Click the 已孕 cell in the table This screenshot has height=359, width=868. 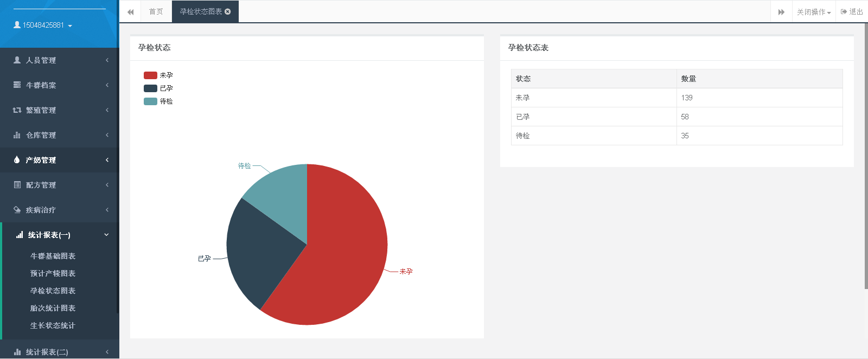(x=594, y=117)
